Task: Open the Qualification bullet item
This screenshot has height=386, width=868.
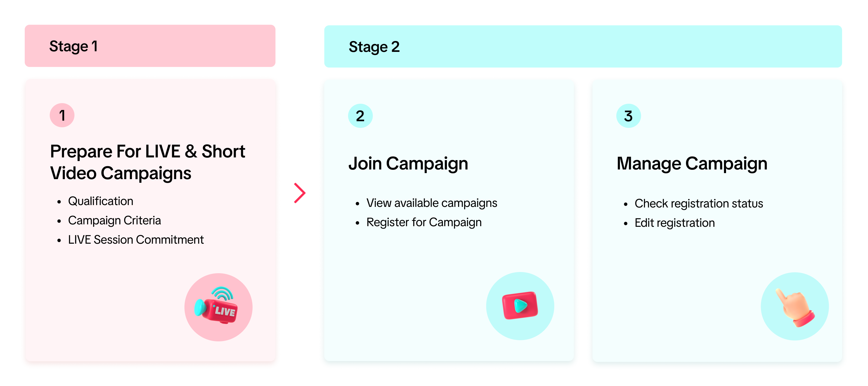Action: click(x=100, y=201)
